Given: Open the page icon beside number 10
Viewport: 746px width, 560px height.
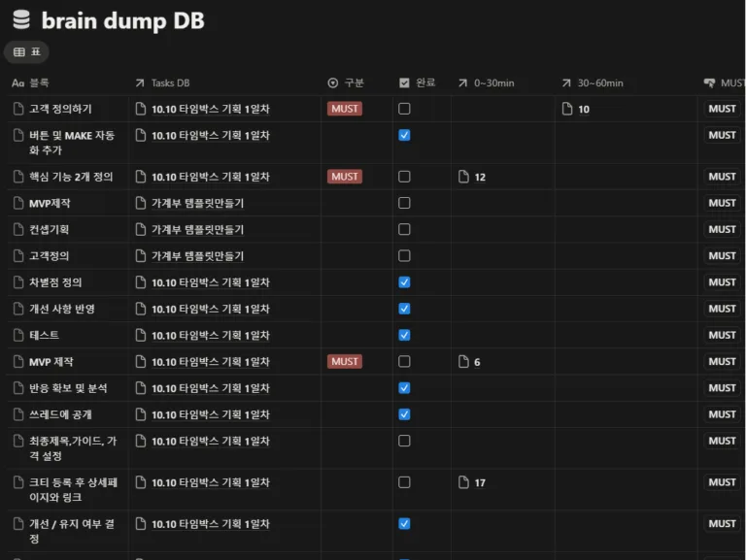Looking at the screenshot, I should tap(568, 109).
